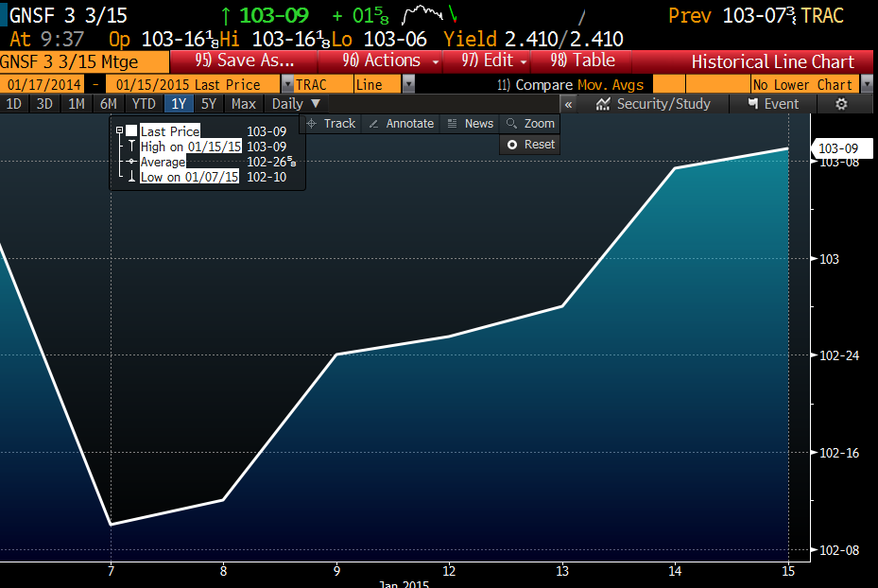
Task: Open the Daily periodicity dropdown
Action: tap(297, 104)
